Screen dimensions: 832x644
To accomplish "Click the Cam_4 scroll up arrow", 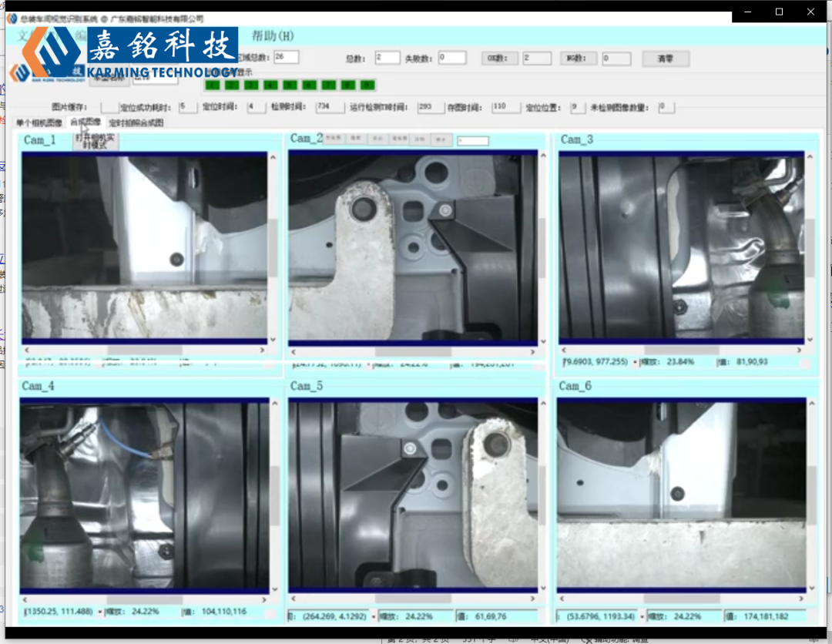I will tap(275, 403).
